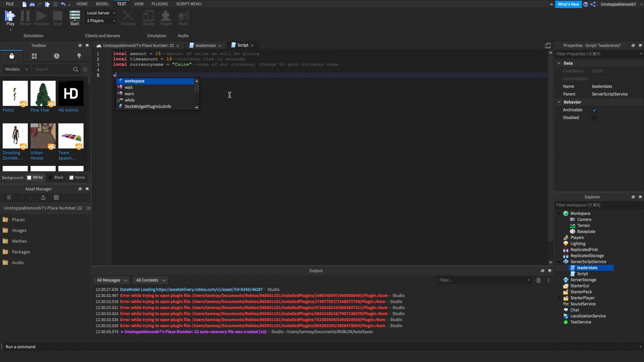Image resolution: width=644 pixels, height=362 pixels.
Task: Toggle the Archivable checkbox
Action: [594, 110]
